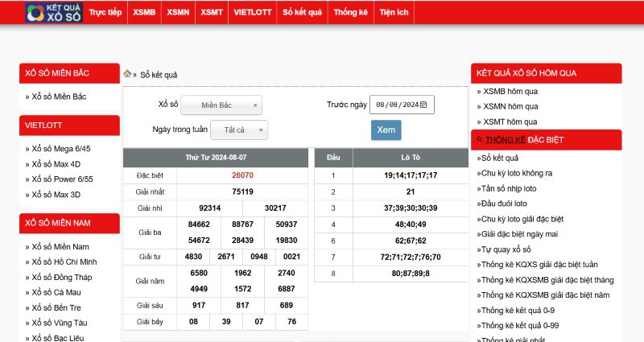Open the XSMN hôm qua link

pos(510,106)
